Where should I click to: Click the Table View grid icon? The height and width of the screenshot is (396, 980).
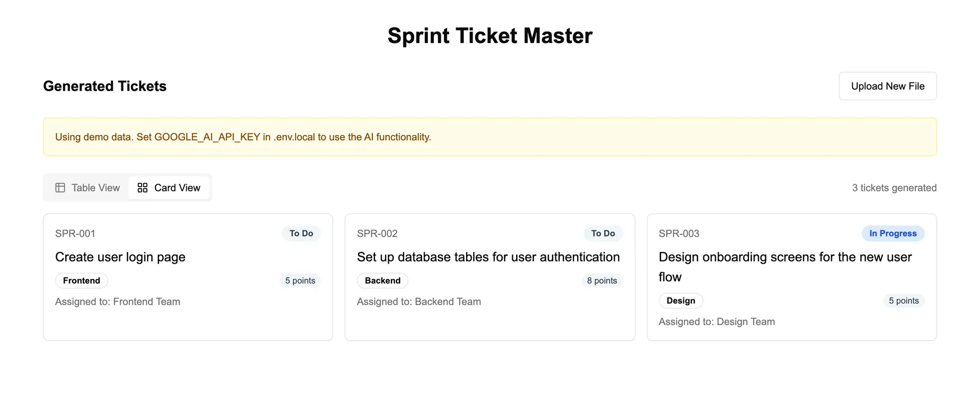tap(60, 188)
